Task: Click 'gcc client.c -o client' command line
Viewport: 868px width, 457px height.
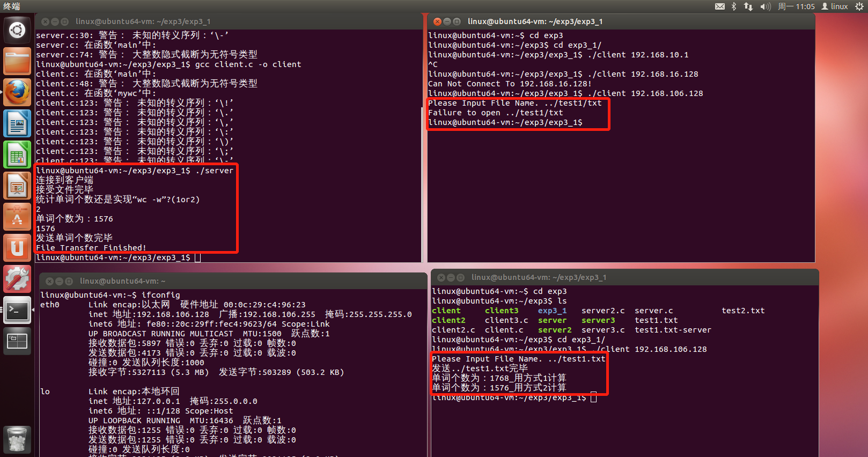Action: point(248,64)
